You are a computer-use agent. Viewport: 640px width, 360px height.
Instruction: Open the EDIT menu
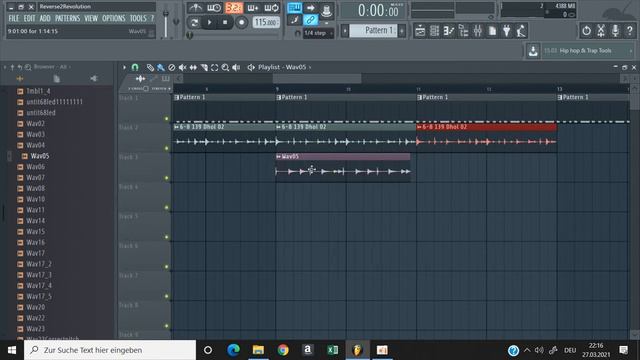click(x=29, y=18)
